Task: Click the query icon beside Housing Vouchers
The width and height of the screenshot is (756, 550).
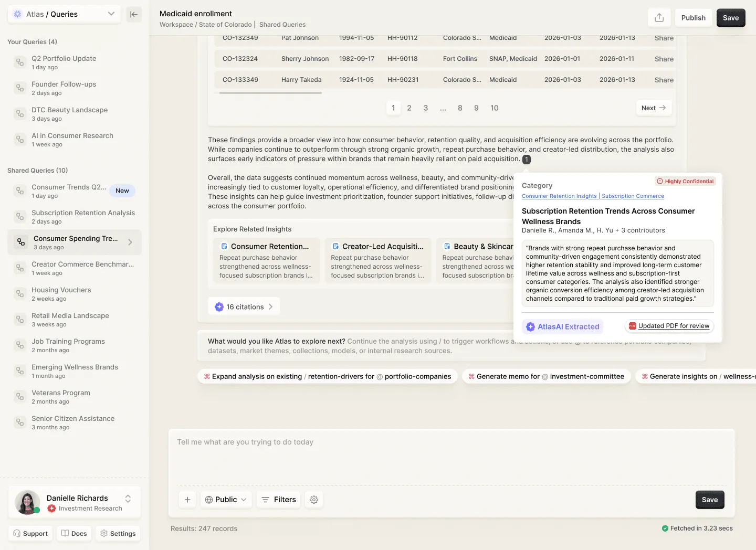Action: coord(20,294)
